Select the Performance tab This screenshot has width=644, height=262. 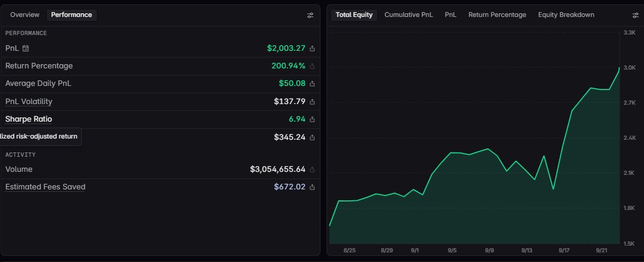[x=71, y=15]
